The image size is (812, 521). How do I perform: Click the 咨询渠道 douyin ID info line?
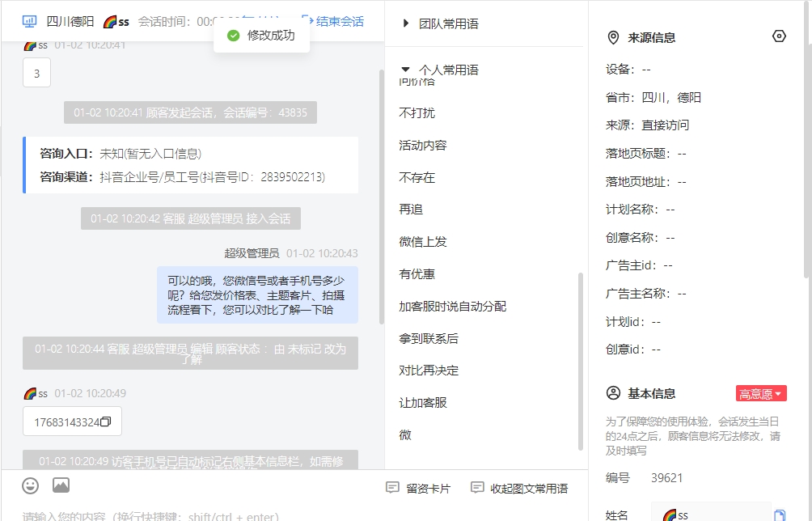(x=183, y=177)
